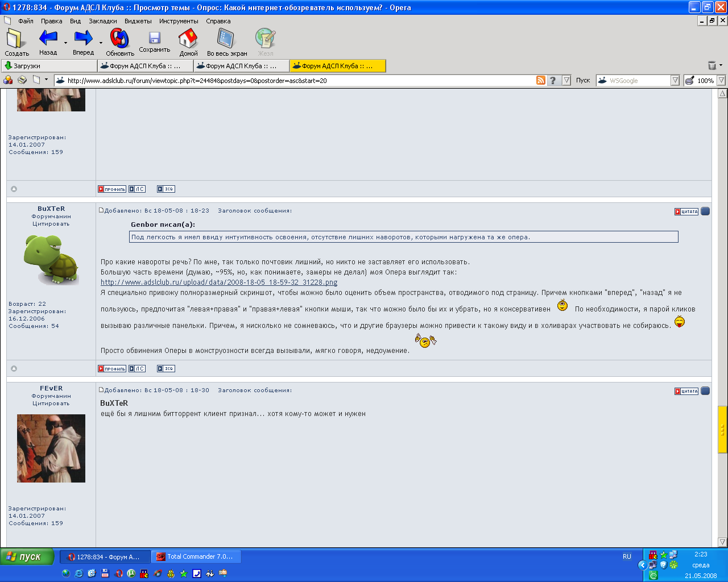Click the FEvER username link
Screen dimensions: 728x582
pos(51,388)
